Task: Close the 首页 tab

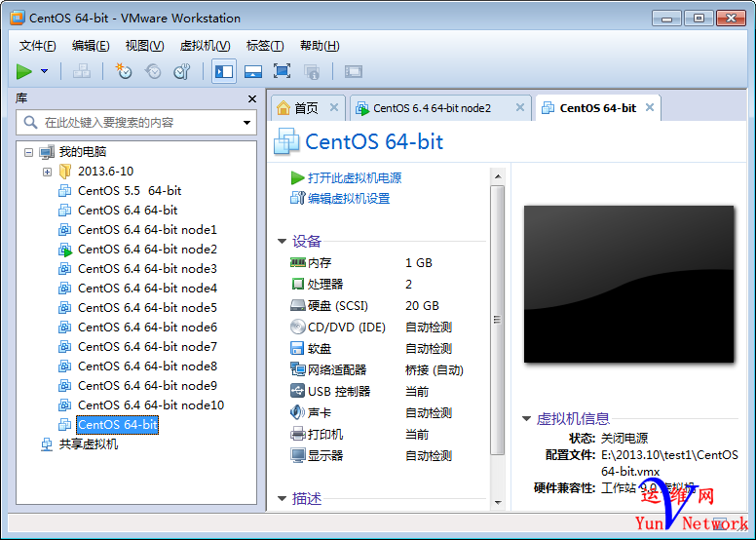Action: tap(333, 107)
